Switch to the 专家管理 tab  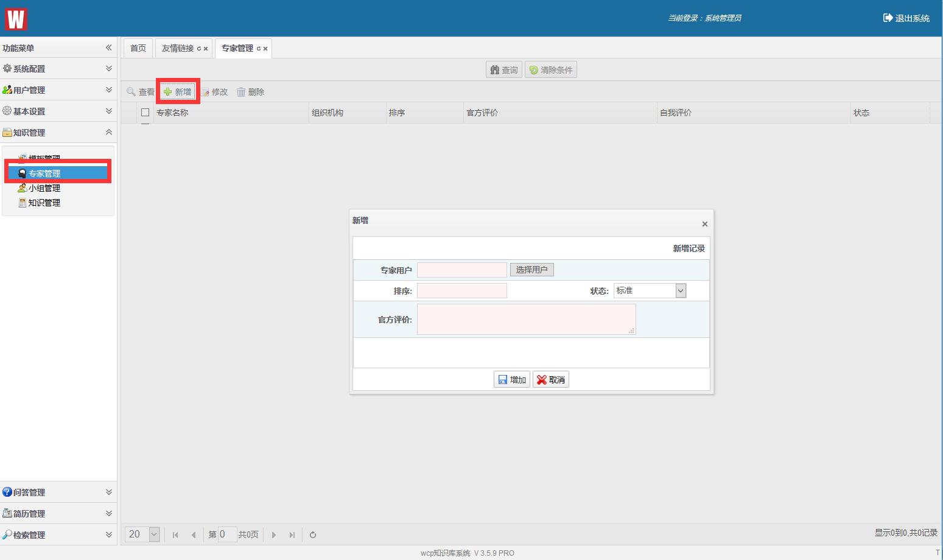click(x=237, y=48)
